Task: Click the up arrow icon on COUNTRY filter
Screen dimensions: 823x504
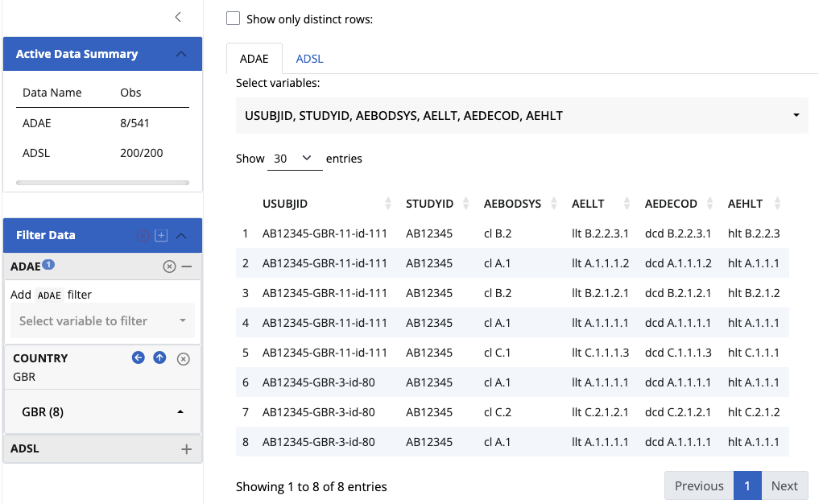Action: click(159, 358)
